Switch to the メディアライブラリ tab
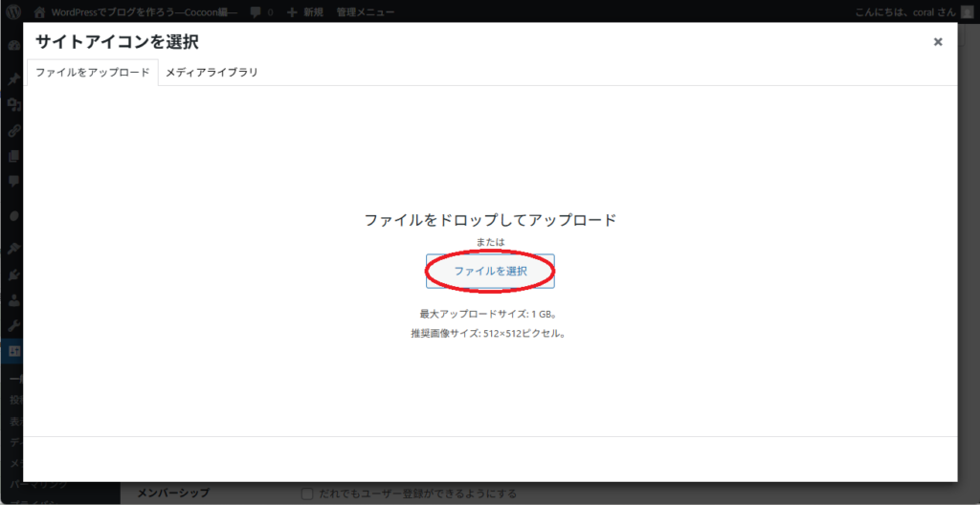 tap(212, 73)
